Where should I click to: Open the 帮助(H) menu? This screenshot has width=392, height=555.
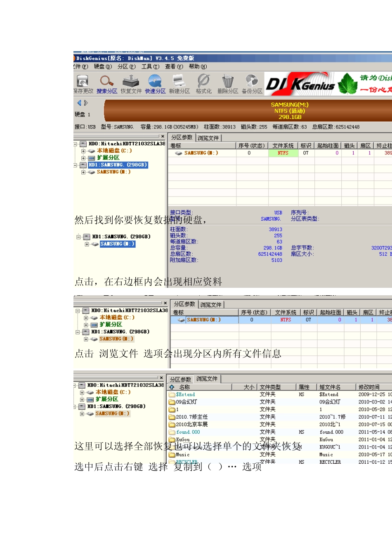click(x=198, y=66)
